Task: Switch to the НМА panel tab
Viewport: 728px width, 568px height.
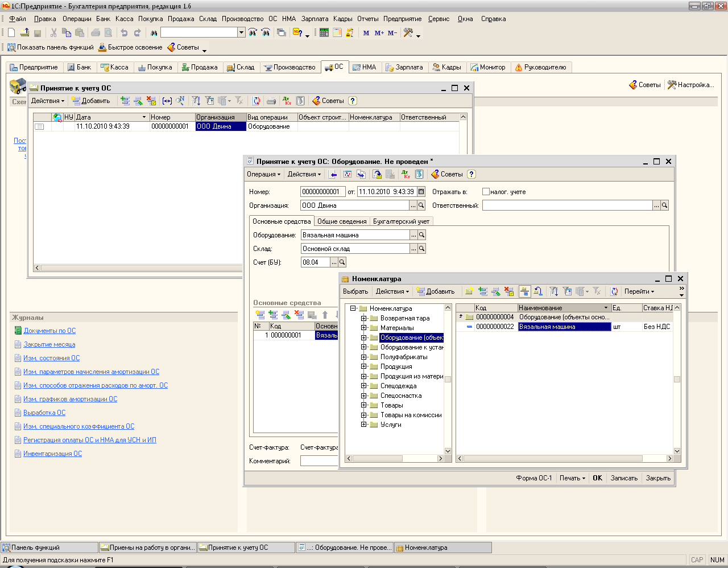Action: (364, 67)
